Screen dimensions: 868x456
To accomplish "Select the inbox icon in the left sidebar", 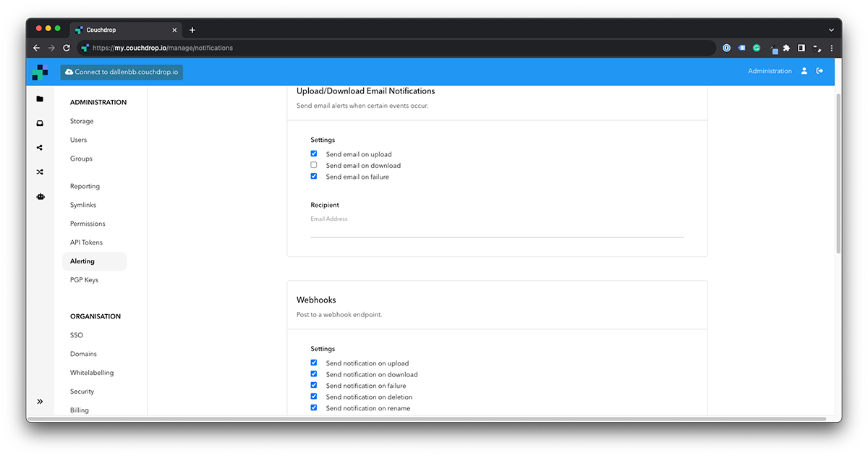I will (x=40, y=123).
